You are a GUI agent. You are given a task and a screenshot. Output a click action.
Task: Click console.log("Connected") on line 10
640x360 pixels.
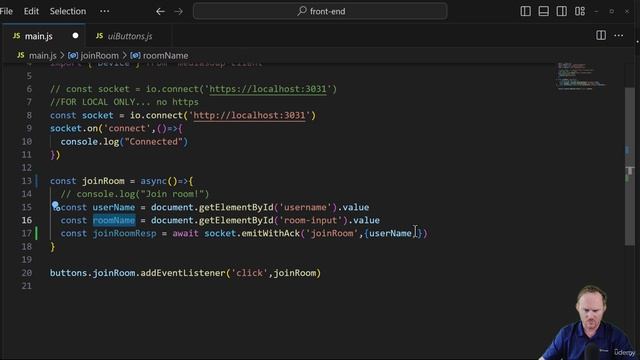pos(124,142)
